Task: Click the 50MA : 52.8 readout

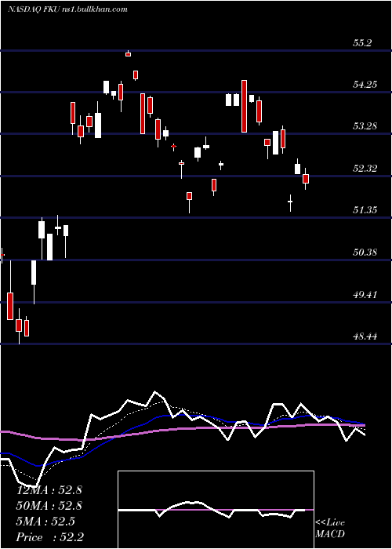Action: pyautogui.click(x=49, y=506)
